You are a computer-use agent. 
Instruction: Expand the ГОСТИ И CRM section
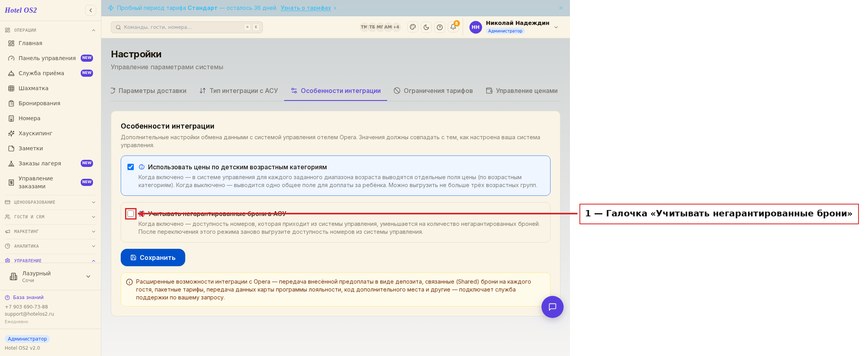click(x=50, y=217)
